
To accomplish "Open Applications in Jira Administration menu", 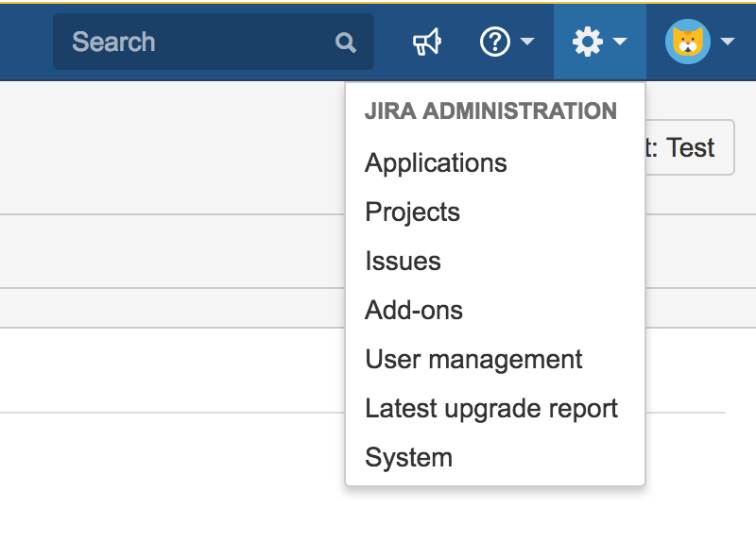I will (x=436, y=163).
